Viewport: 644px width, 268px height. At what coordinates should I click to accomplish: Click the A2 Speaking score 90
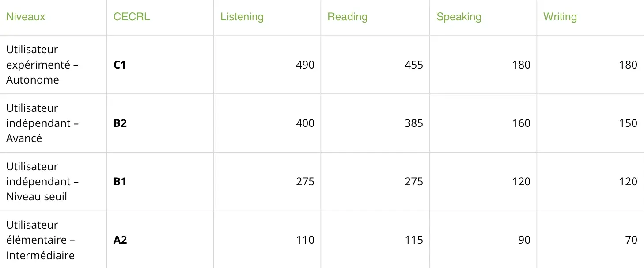524,240
